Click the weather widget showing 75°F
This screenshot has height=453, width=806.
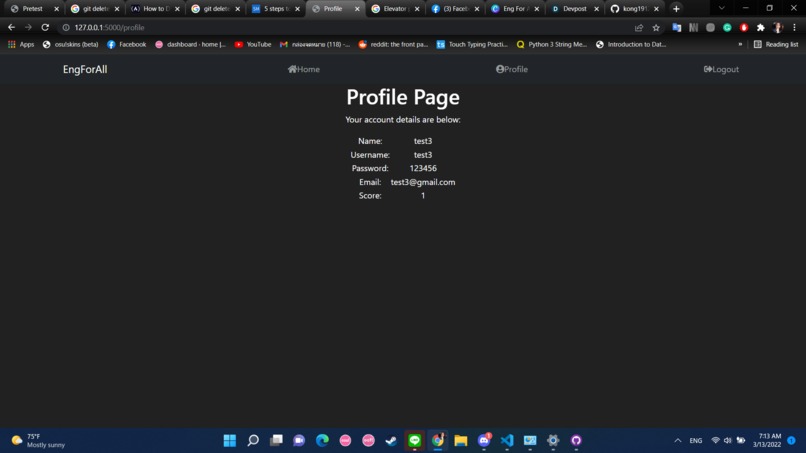[39, 441]
